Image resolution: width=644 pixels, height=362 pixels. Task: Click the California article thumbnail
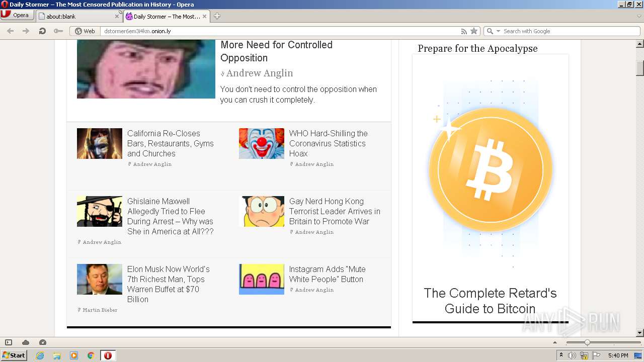(100, 143)
